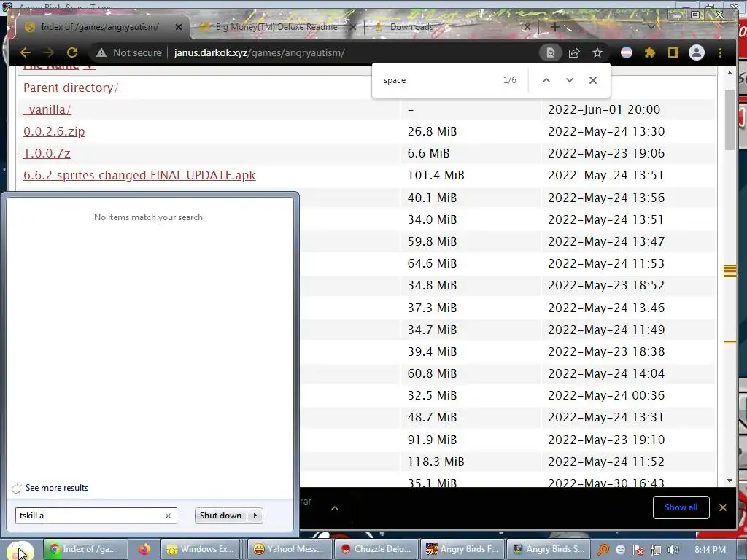Download 6.6.2 sprites changed FINAL UPDATE.apk
Viewport: 747px width, 560px height.
click(x=139, y=175)
